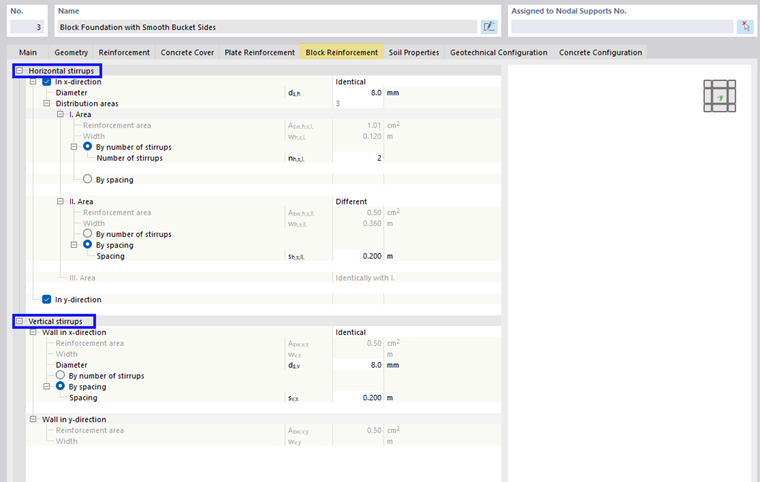This screenshot has width=760, height=482.
Task: Open the Concrete Configuration tab
Action: 601,52
